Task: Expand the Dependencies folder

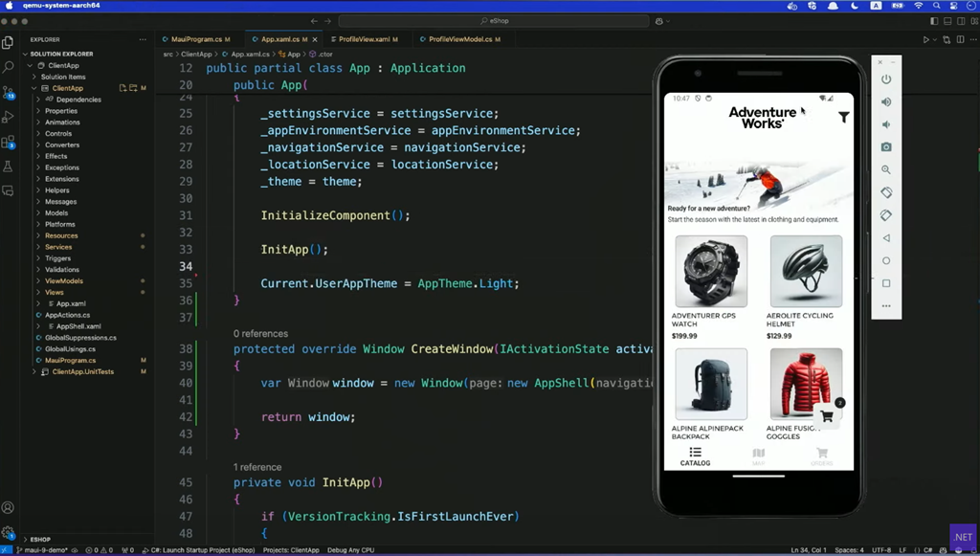Action: tap(38, 100)
